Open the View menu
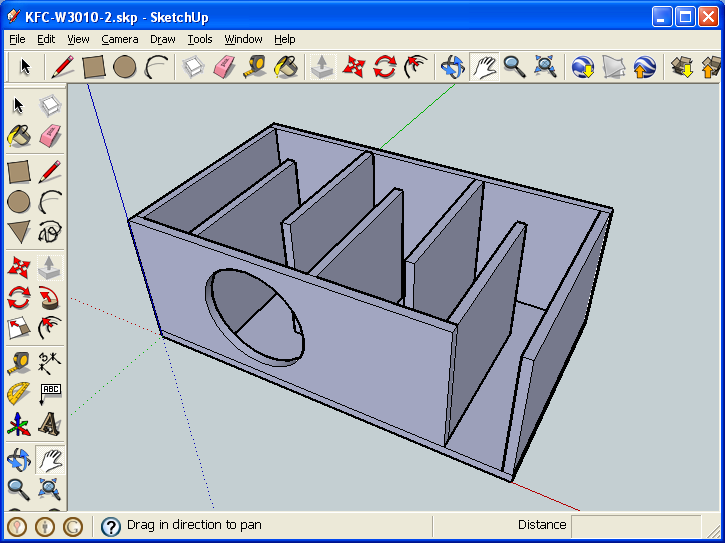725x543 pixels. click(78, 39)
